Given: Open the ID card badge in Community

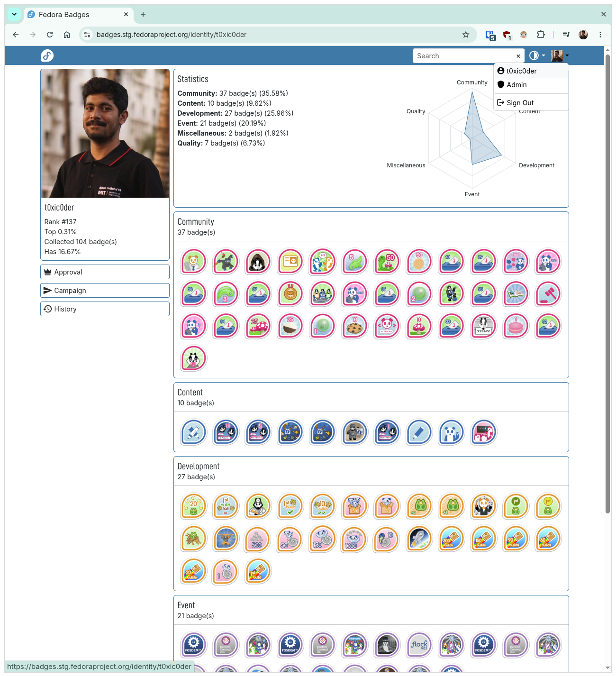Looking at the screenshot, I should pyautogui.click(x=290, y=262).
